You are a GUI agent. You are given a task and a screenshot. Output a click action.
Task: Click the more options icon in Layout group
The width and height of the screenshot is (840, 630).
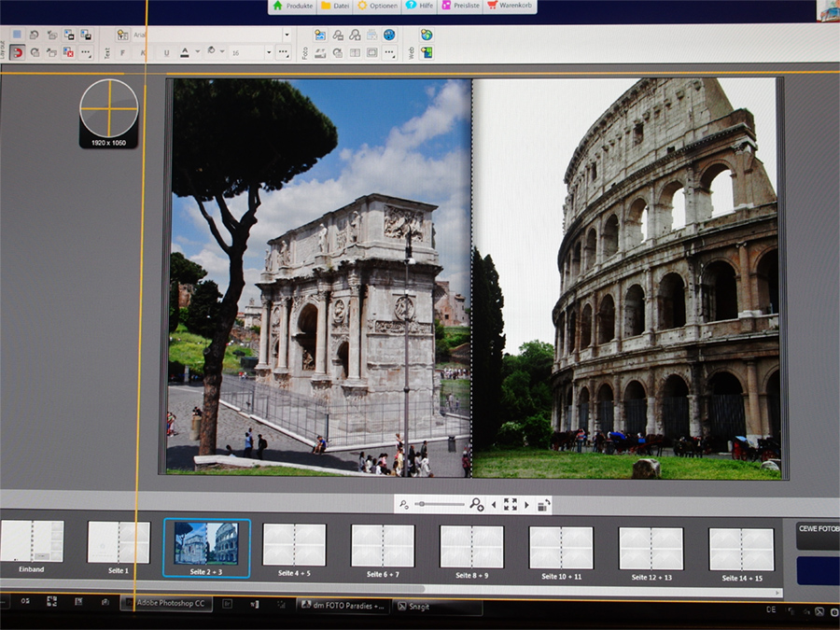[86, 52]
